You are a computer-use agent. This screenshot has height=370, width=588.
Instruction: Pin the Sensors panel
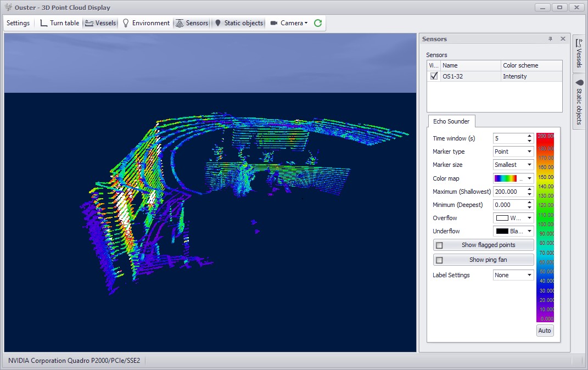coord(550,39)
